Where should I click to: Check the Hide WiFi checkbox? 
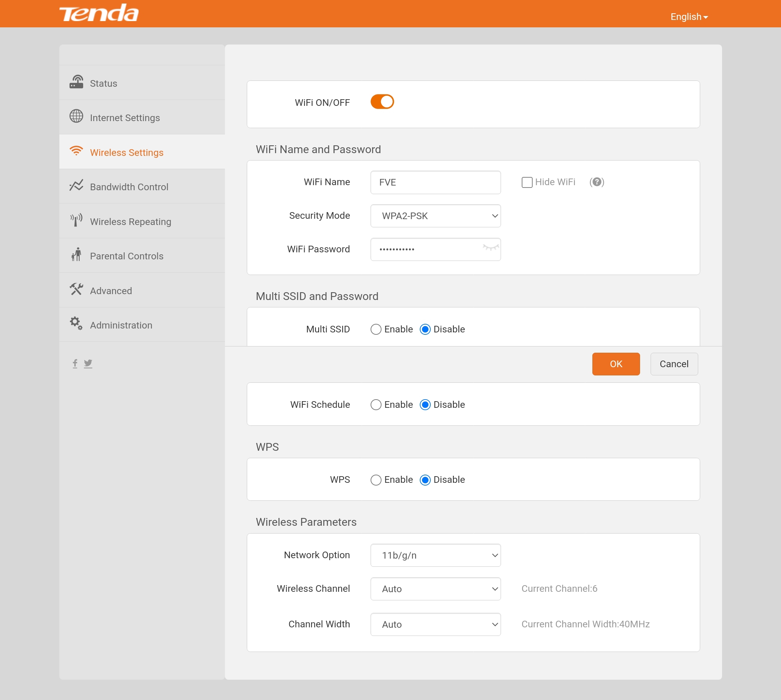point(527,182)
